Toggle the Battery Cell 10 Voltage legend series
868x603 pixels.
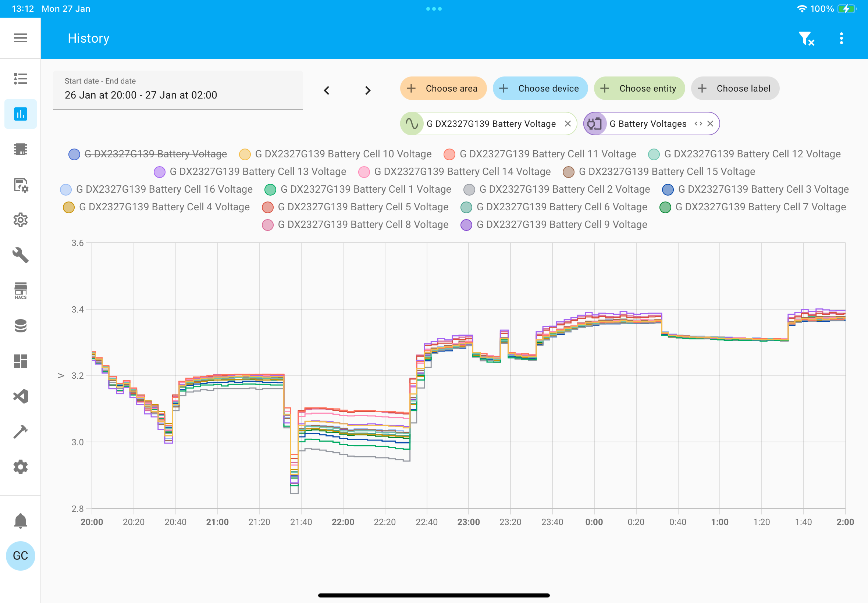click(335, 154)
